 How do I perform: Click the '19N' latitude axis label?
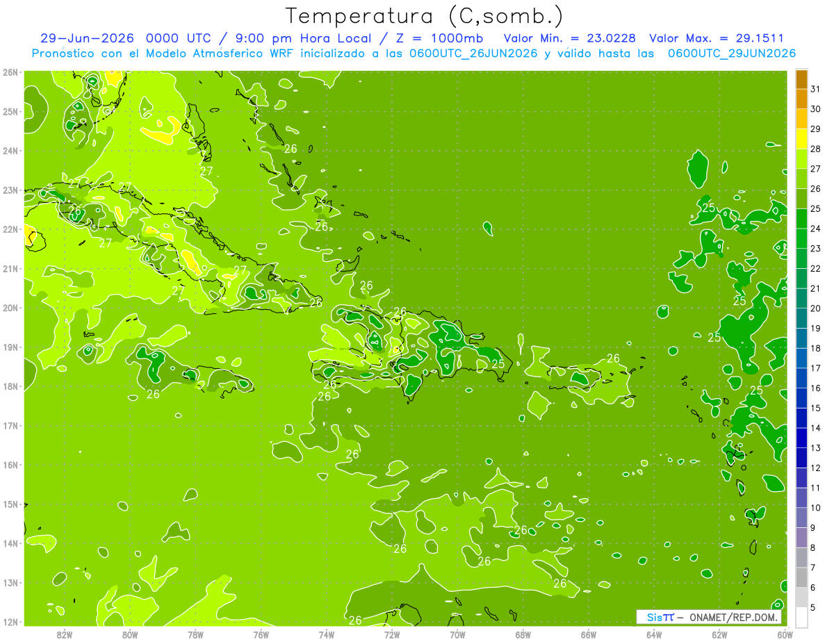10,347
